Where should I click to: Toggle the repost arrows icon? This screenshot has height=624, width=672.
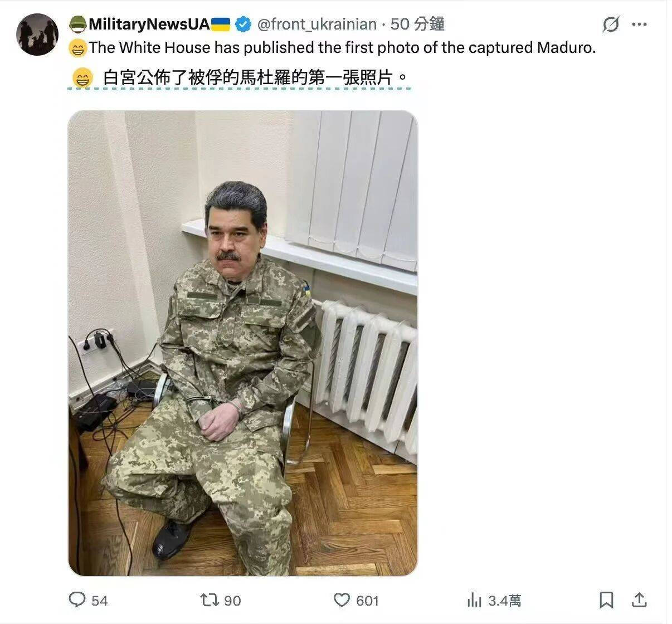click(210, 599)
